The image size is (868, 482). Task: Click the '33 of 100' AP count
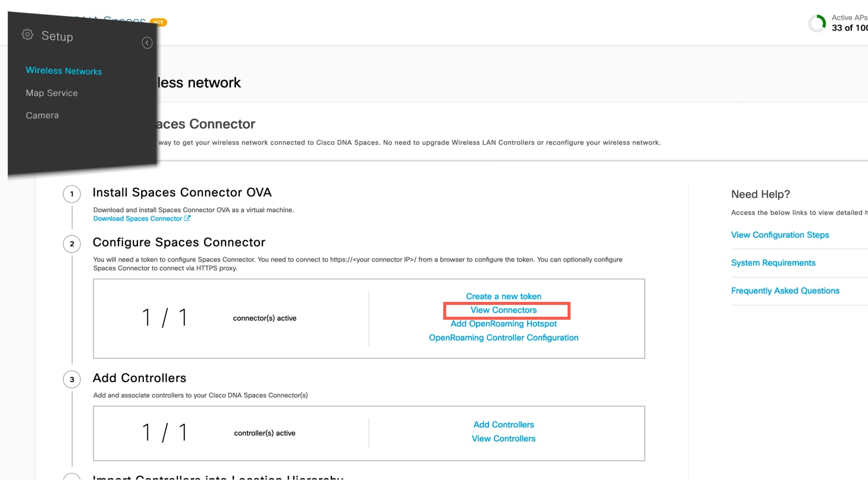(x=850, y=27)
